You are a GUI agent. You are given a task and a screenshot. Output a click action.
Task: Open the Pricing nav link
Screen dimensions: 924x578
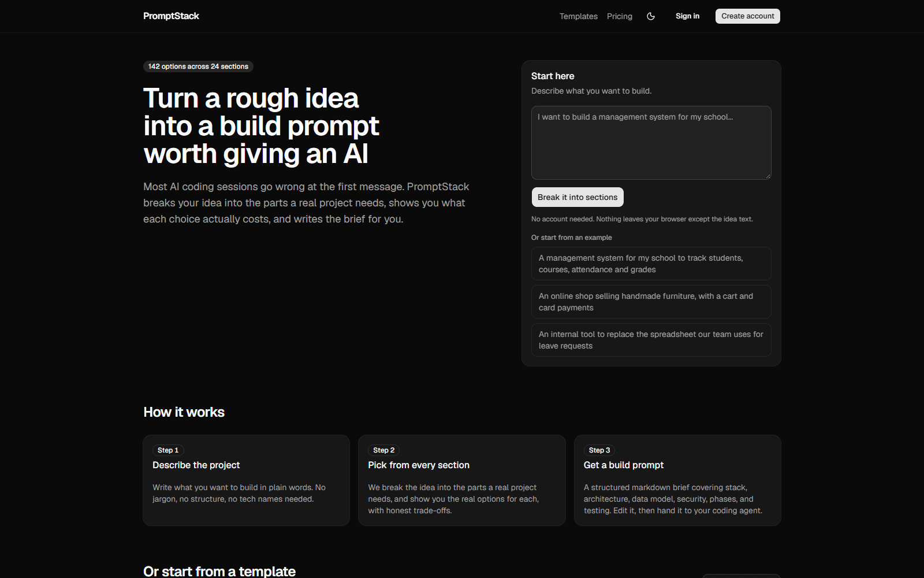pos(619,16)
